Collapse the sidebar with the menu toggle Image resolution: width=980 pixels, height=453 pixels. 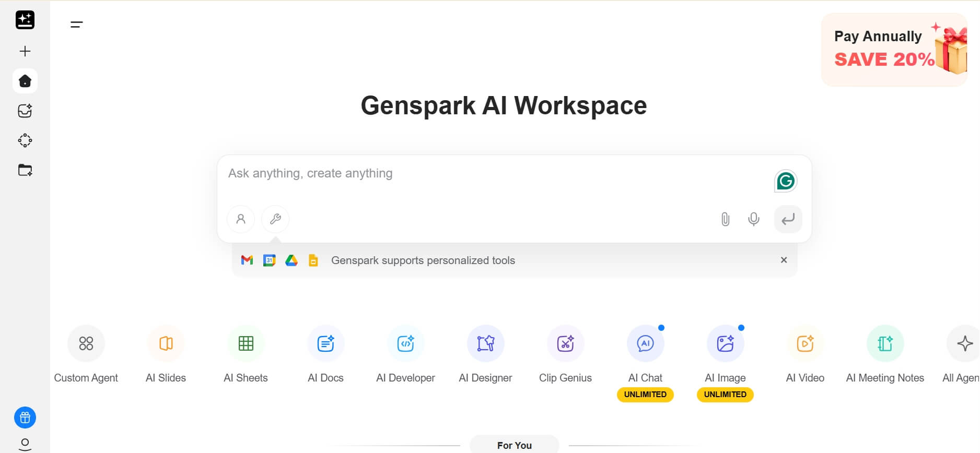pos(77,24)
